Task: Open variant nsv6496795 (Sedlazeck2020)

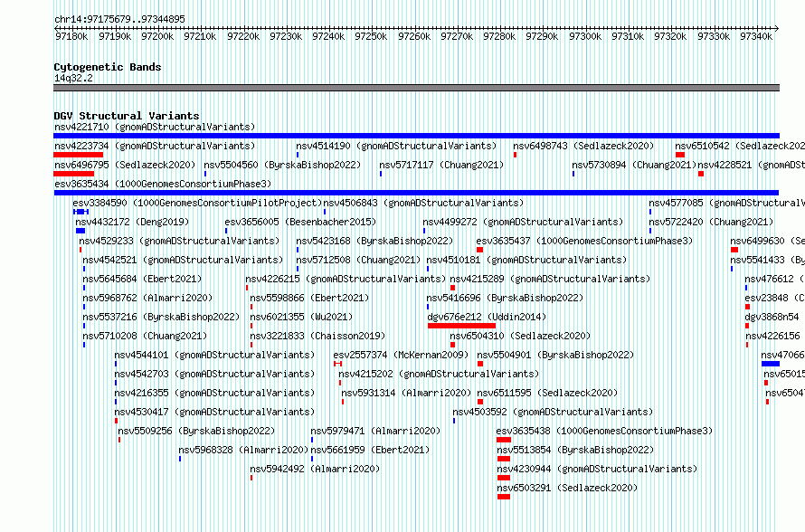Action: [125, 165]
